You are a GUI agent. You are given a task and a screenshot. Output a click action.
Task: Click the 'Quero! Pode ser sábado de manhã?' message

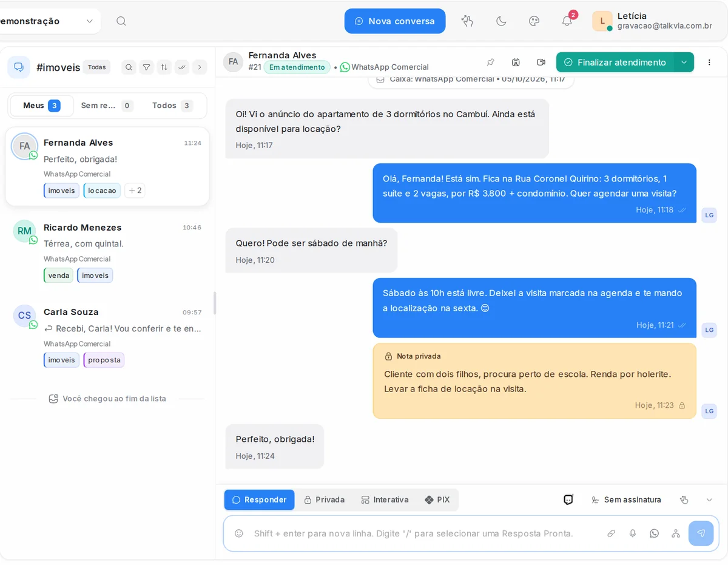point(311,250)
